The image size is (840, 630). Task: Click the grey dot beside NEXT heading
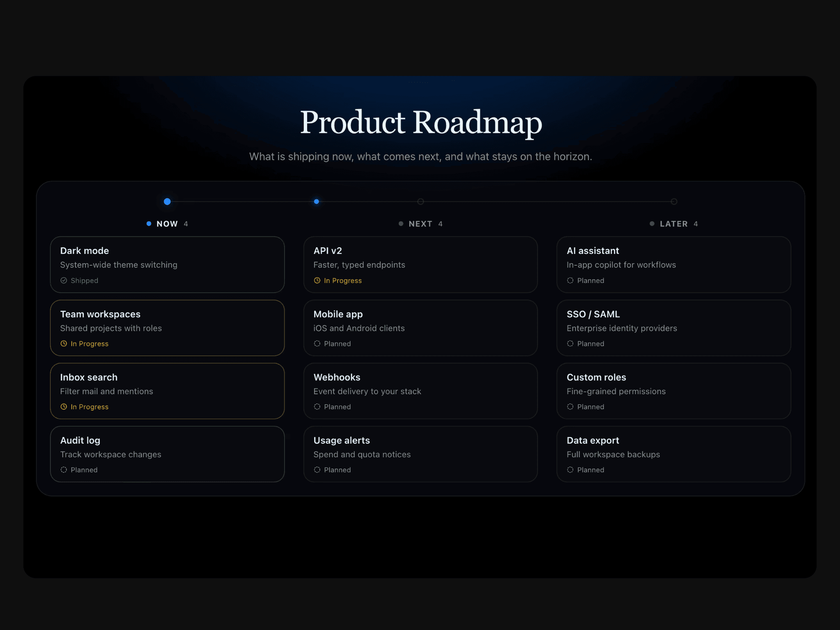click(401, 224)
